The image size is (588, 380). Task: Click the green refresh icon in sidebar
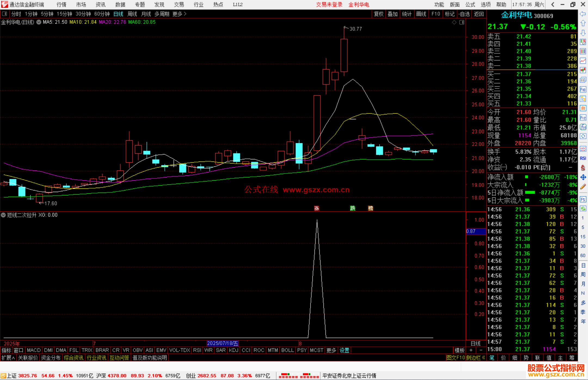(x=583, y=209)
